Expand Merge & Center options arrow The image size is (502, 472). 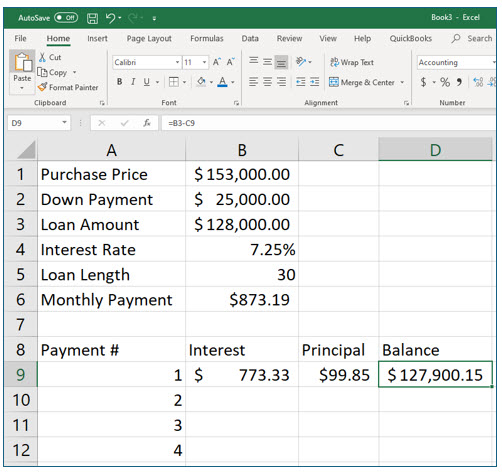pos(402,82)
